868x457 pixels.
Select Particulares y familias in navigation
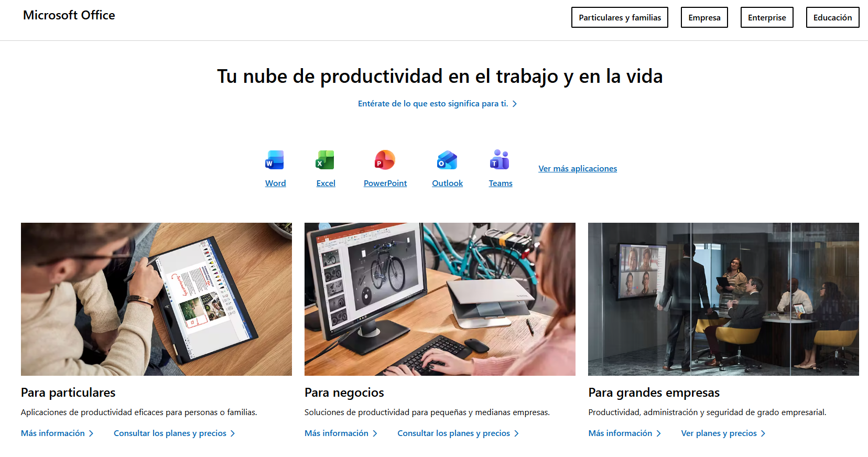(x=620, y=17)
